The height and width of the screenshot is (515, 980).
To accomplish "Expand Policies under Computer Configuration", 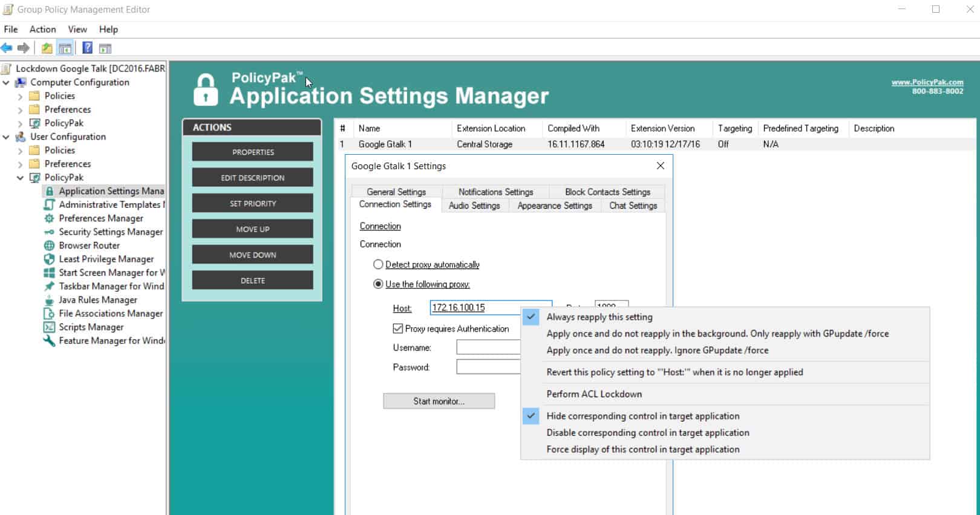I will click(x=21, y=96).
